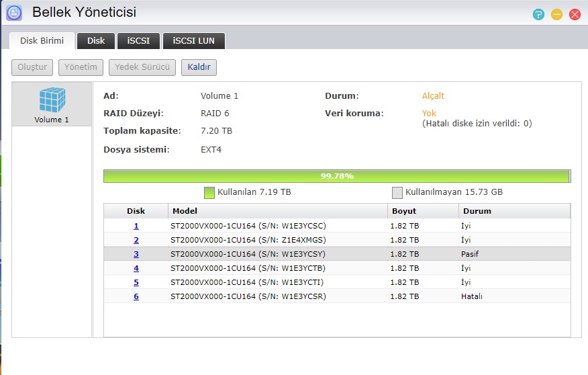Image resolution: width=588 pixels, height=375 pixels.
Task: Click the green 99.78% usage bar
Action: tap(336, 176)
